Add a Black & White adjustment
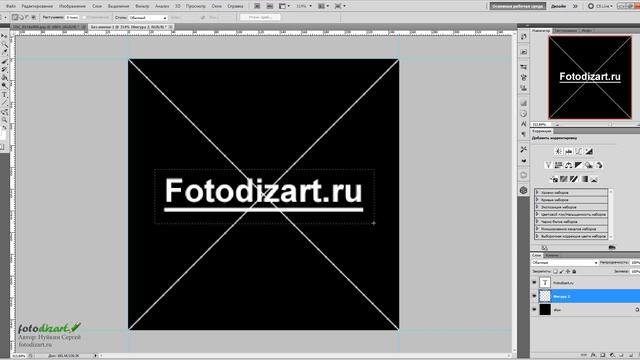This screenshot has width=640, height=360. tap(578, 165)
